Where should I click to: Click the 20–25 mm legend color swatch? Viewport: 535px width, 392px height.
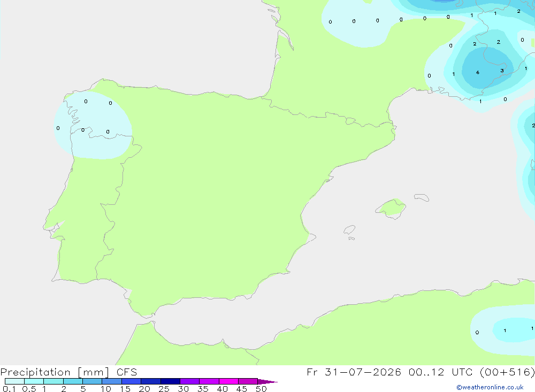click(x=151, y=381)
